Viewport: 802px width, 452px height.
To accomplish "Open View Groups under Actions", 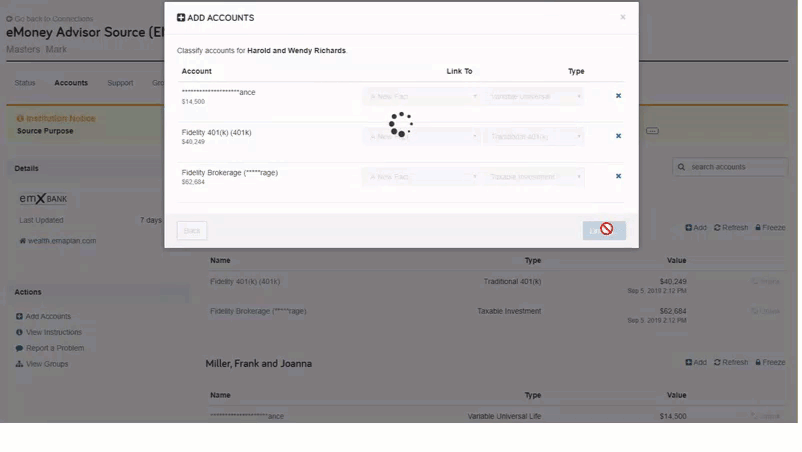I will click(42, 364).
